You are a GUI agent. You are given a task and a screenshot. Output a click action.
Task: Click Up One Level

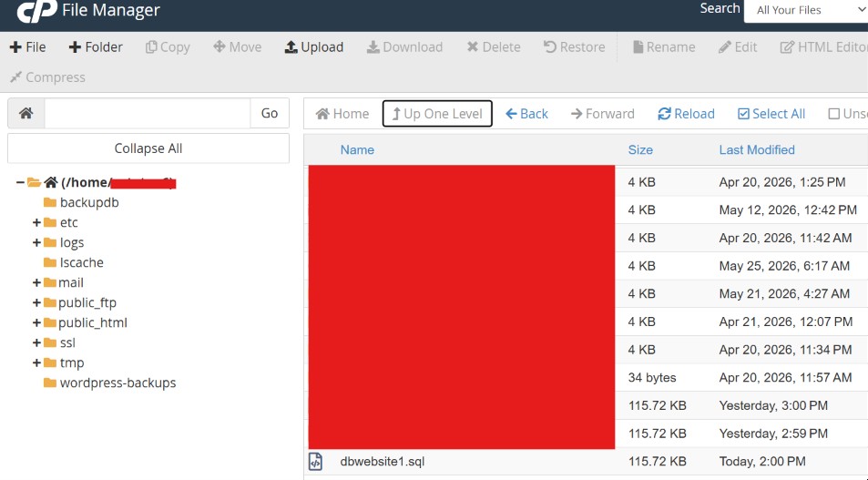(x=437, y=114)
